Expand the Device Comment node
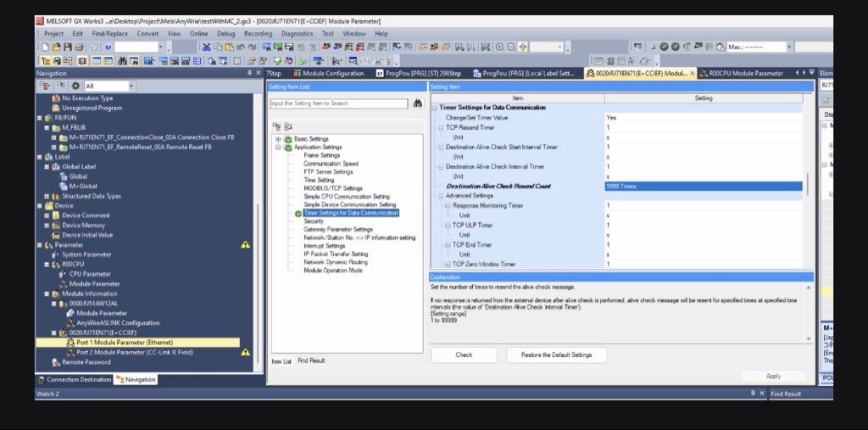The image size is (868, 430). click(47, 215)
